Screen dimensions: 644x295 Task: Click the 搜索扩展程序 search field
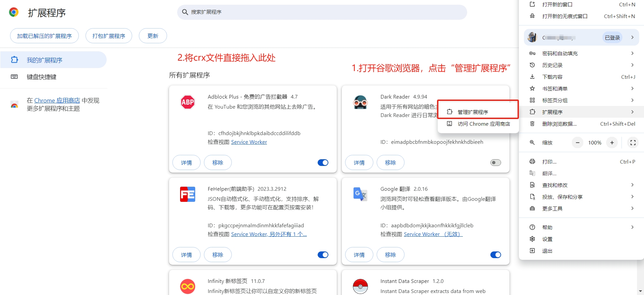tap(322, 12)
